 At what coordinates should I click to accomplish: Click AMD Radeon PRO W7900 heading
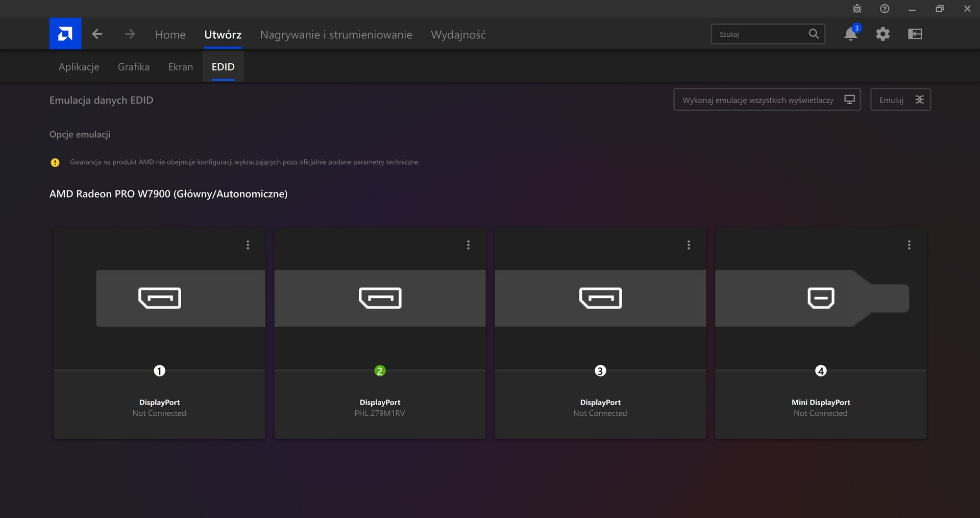pyautogui.click(x=168, y=194)
